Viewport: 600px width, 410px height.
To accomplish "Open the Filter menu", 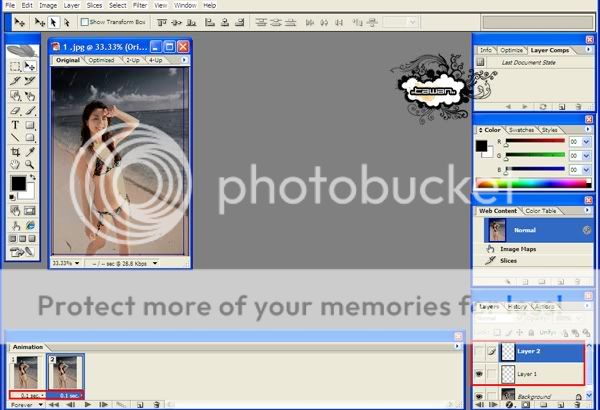I will 140,5.
